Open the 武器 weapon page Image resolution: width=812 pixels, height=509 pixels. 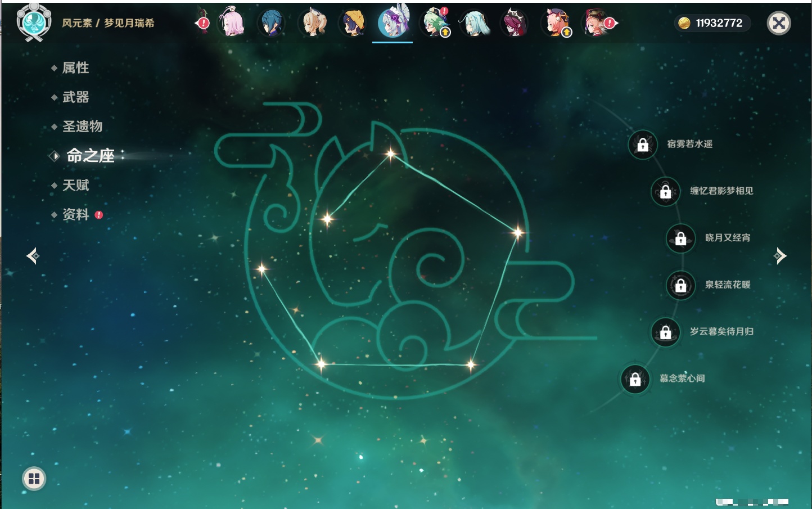pyautogui.click(x=75, y=97)
